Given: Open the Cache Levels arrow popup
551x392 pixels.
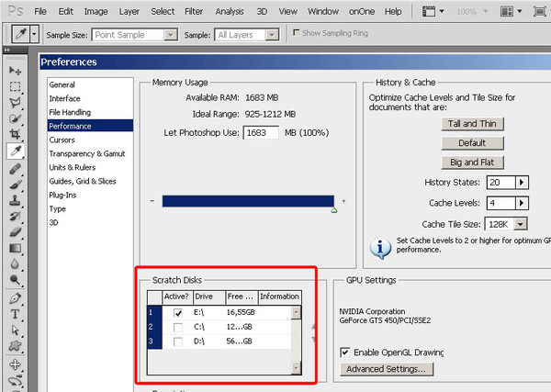Looking at the screenshot, I should [x=522, y=203].
